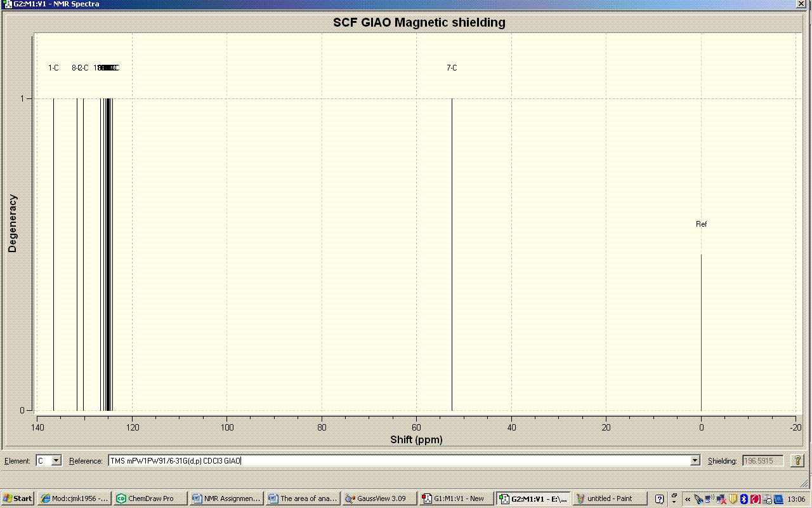This screenshot has height=508, width=812.
Task: Open the taskbar window-stack dropdown icon
Action: coord(674,498)
